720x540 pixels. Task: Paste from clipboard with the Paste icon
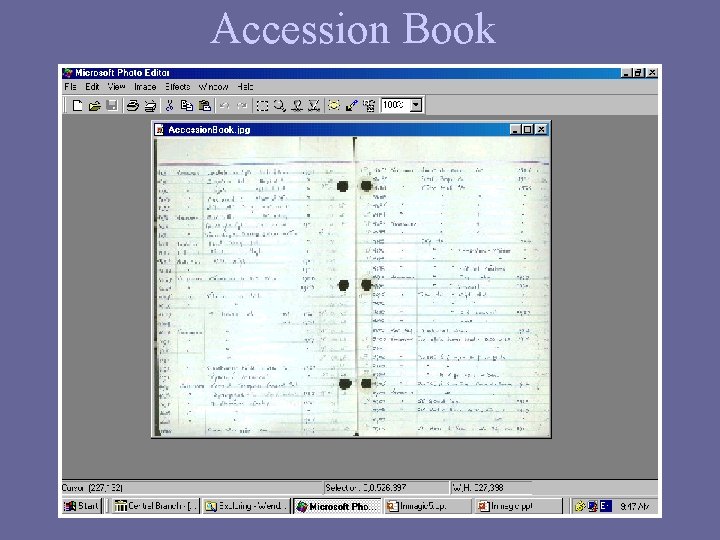[204, 106]
